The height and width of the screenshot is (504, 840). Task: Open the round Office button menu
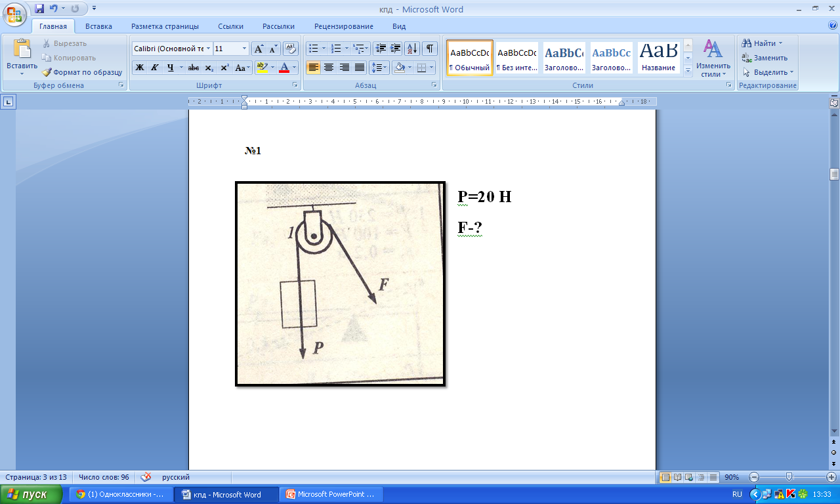click(16, 14)
